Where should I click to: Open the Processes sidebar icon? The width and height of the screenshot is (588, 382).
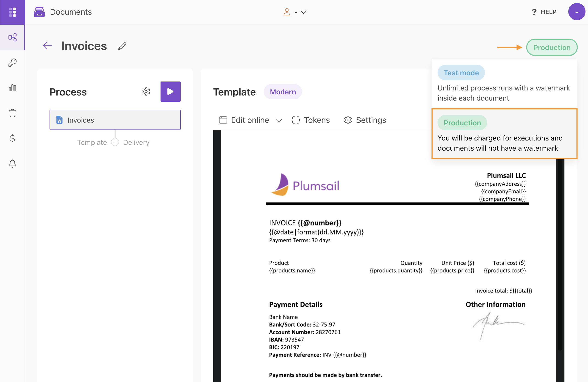pos(12,38)
